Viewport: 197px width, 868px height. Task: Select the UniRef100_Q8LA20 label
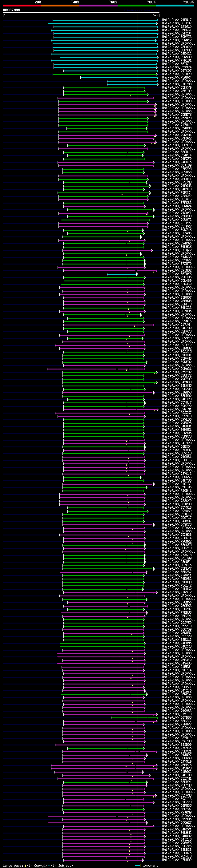pyautogui.click(x=177, y=47)
